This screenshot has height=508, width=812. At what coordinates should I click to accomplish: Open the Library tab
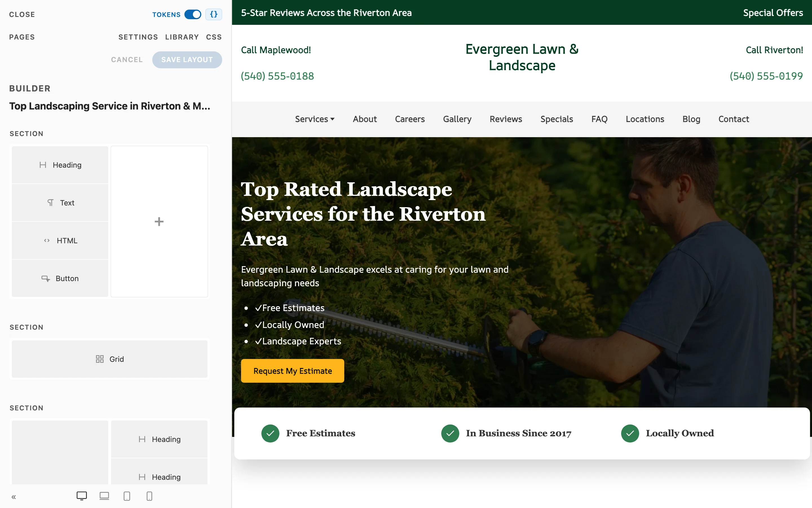point(182,37)
